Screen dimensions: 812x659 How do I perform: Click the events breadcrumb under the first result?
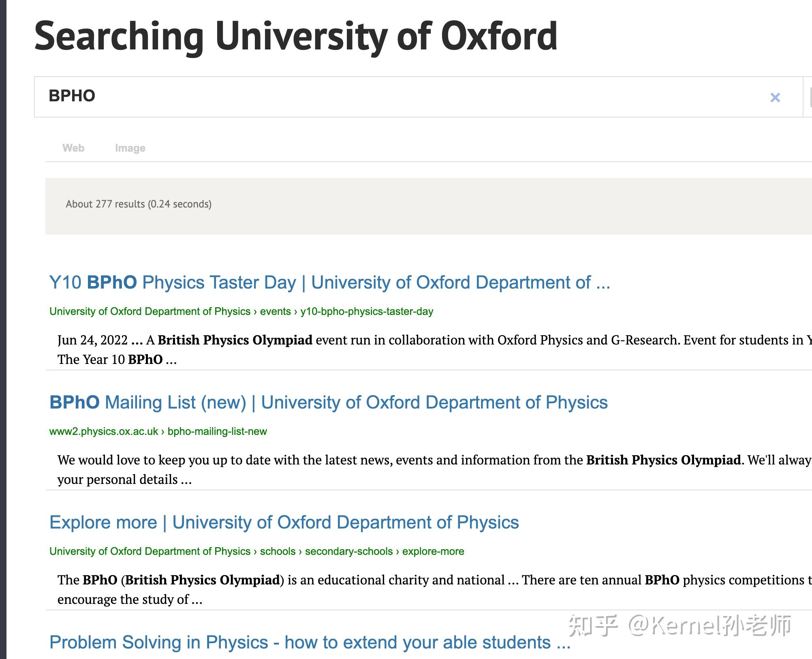click(276, 311)
